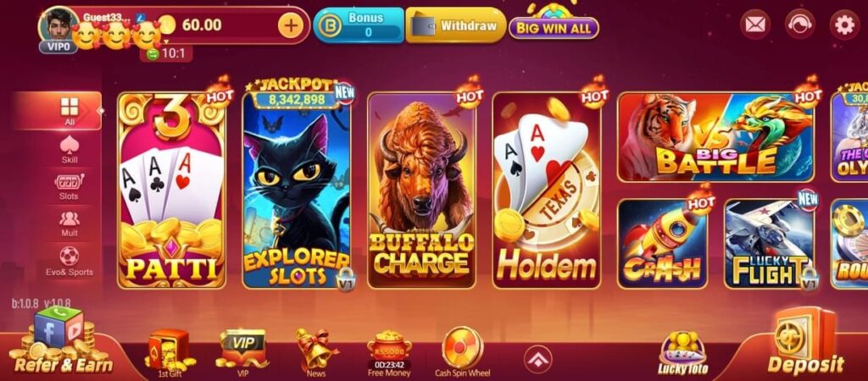Tap the Deposit button

pos(805,343)
